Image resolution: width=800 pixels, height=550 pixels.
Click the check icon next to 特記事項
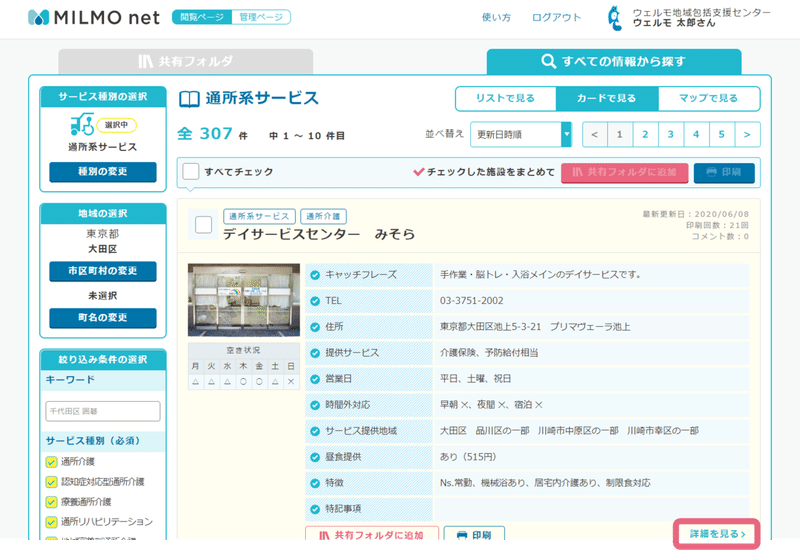pyautogui.click(x=315, y=509)
